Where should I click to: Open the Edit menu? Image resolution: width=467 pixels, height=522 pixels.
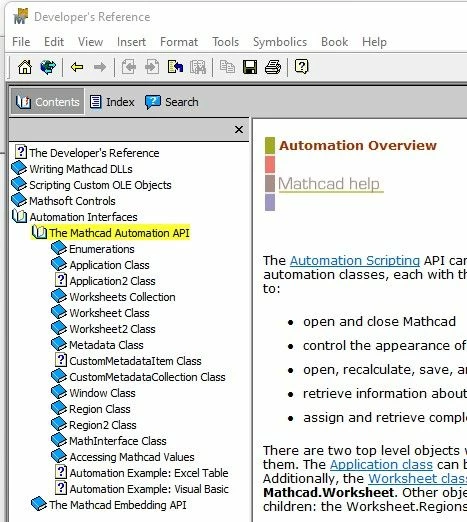pyautogui.click(x=54, y=42)
